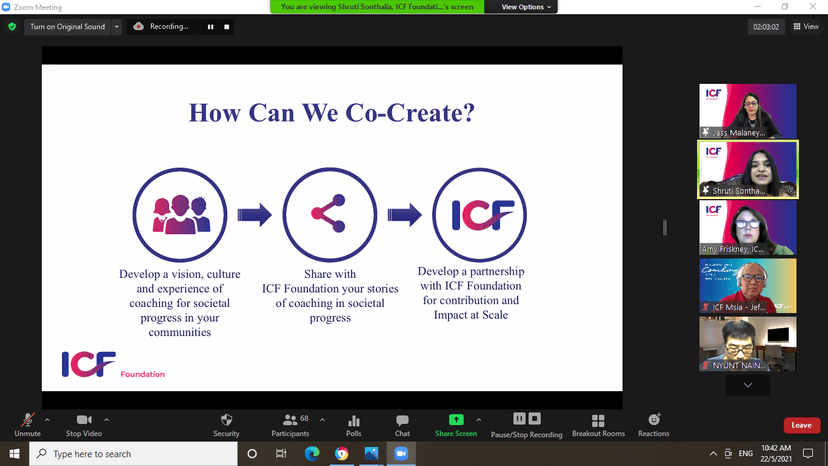Stop recording in the bottom toolbar
The image size is (828, 466).
[x=534, y=418]
